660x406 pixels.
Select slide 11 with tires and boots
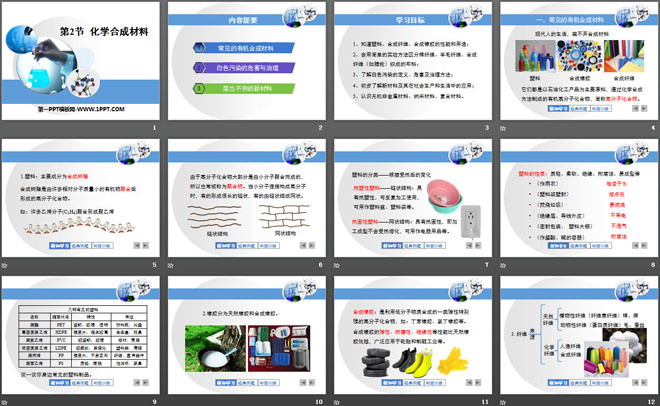pos(413,335)
